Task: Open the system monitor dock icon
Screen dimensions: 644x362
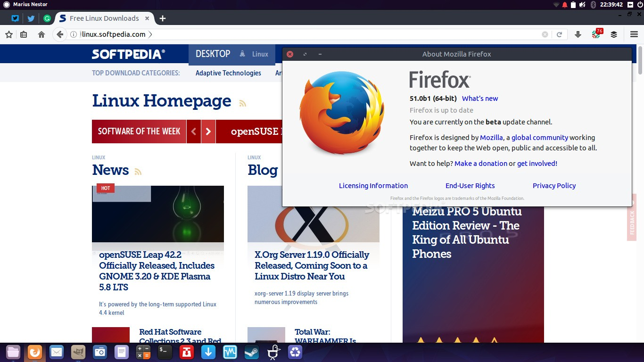Action: (x=230, y=352)
